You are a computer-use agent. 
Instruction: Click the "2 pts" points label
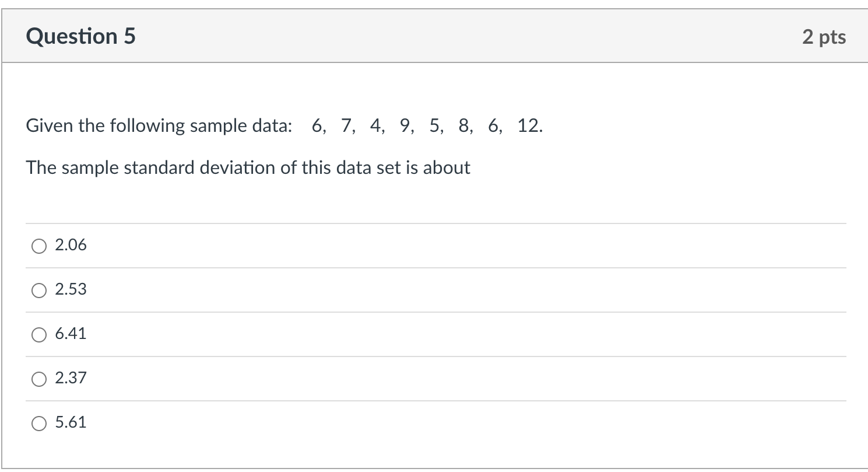[824, 37]
